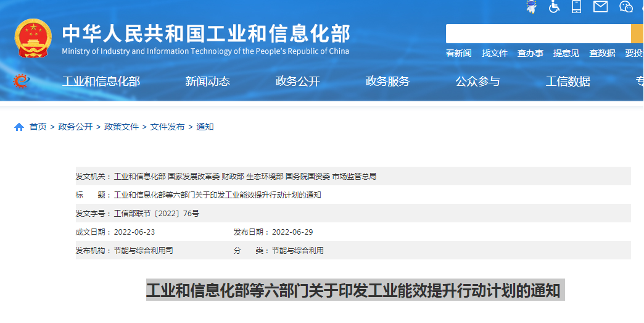The width and height of the screenshot is (644, 323).
Task: Click the national emblem logo
Action: [x=33, y=38]
